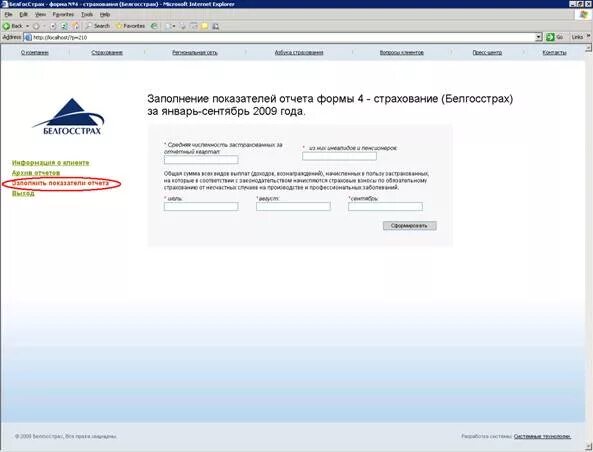Minimize the Internet Explorer window
The width and height of the screenshot is (593, 452).
tap(573, 4)
